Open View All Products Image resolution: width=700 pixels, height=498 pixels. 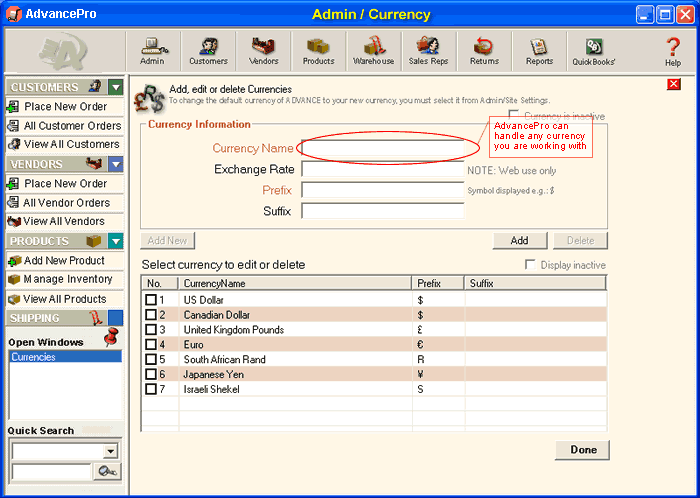pos(65,299)
